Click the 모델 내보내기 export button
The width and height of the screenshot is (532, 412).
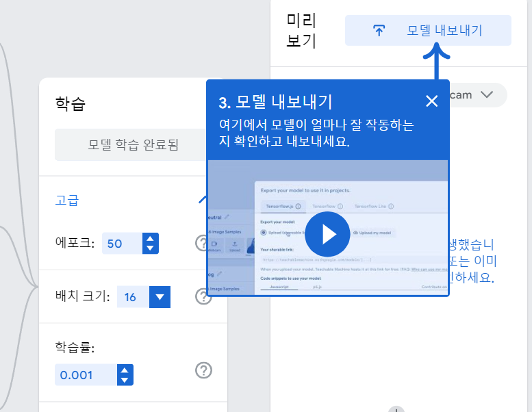click(x=428, y=31)
